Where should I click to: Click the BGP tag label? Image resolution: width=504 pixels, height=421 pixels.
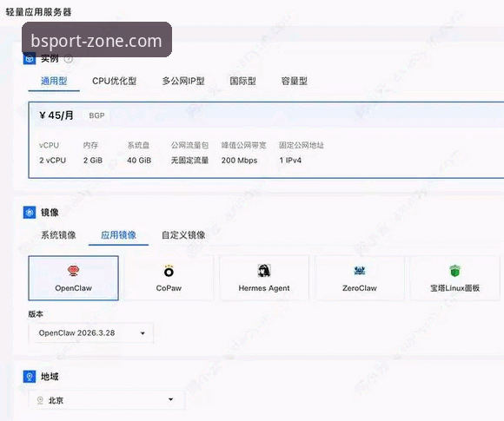[96, 115]
